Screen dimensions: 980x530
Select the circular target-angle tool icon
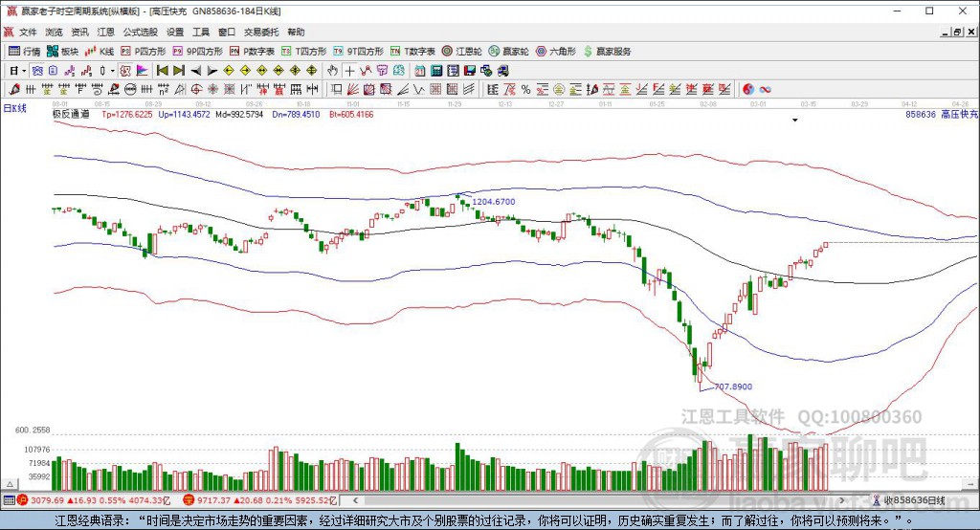(196, 89)
